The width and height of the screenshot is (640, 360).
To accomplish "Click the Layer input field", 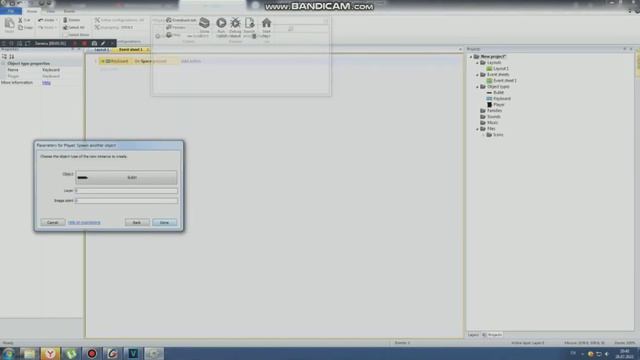I will [x=127, y=191].
